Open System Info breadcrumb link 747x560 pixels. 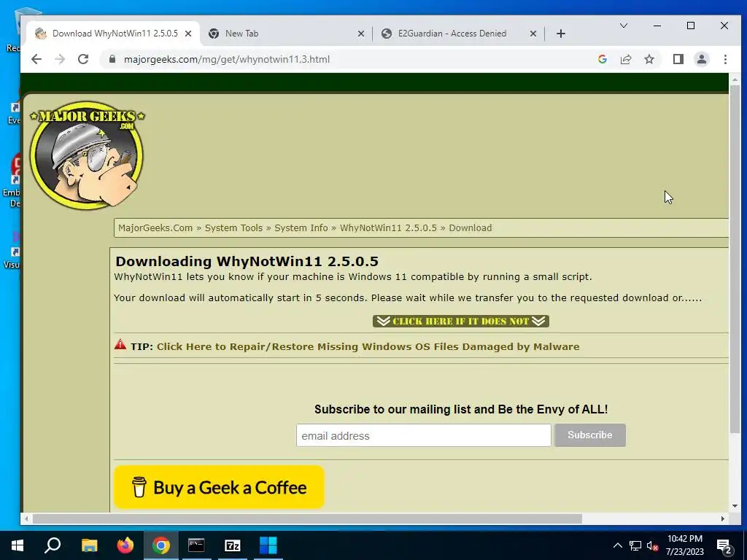[301, 227]
